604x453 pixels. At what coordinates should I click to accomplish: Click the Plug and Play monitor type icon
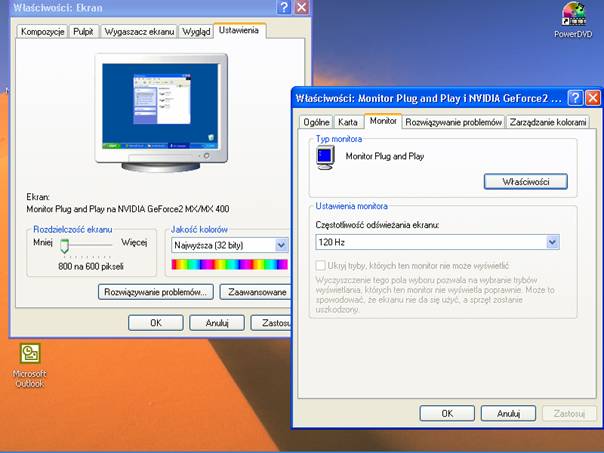(x=325, y=158)
